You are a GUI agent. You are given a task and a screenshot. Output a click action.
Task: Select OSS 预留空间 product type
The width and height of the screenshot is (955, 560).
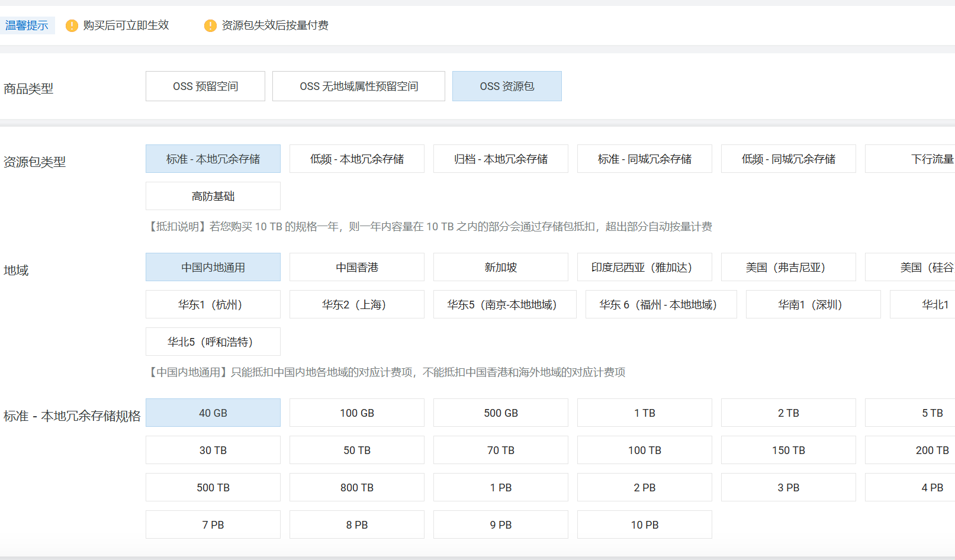205,86
